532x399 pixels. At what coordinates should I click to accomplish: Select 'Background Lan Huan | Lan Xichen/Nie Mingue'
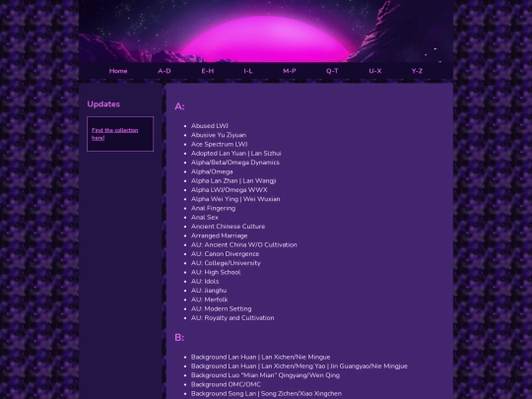[260, 358]
